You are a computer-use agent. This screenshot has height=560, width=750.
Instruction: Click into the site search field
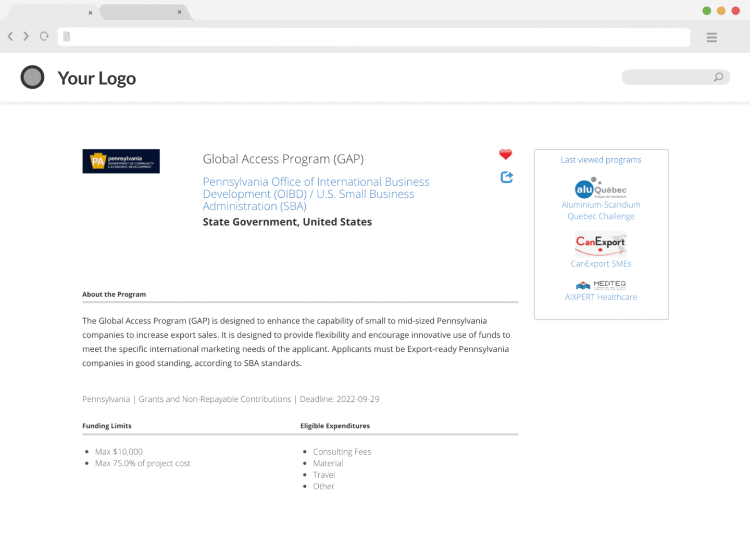click(676, 77)
